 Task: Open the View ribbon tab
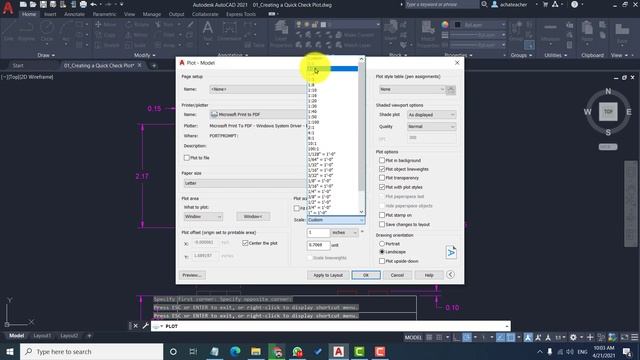pos(129,14)
